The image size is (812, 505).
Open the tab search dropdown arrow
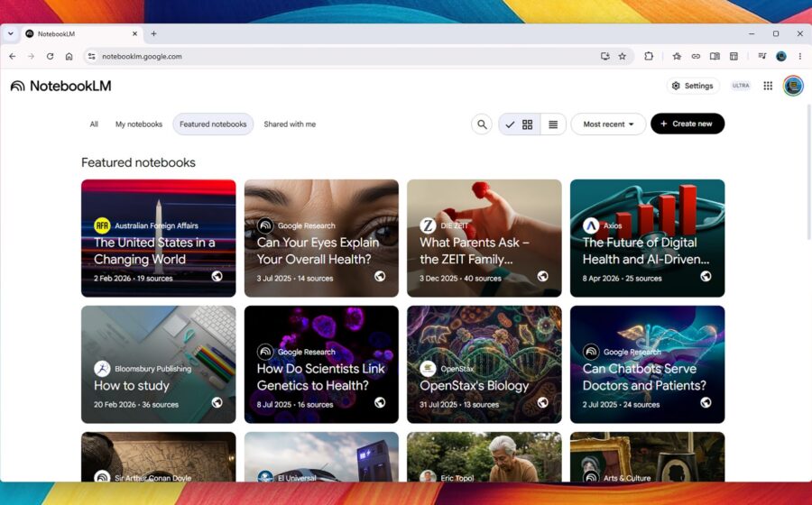(x=10, y=33)
